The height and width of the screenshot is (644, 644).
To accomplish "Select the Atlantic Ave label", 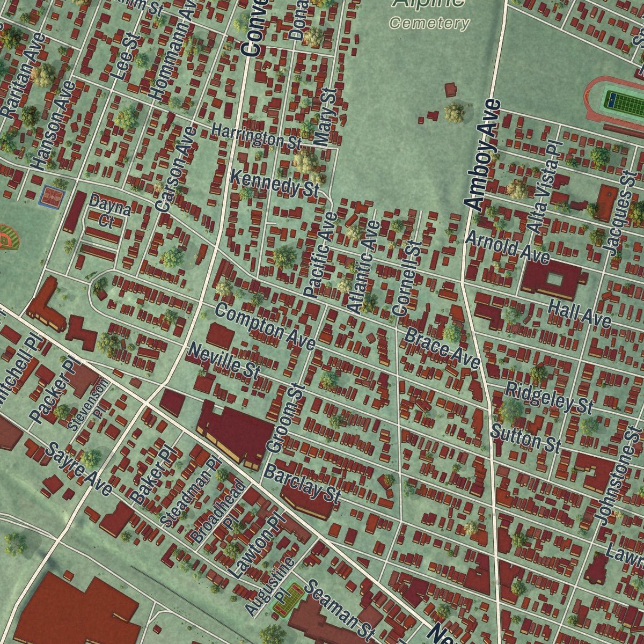I will (364, 267).
